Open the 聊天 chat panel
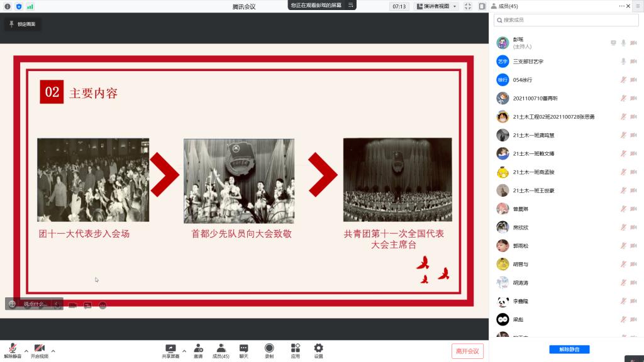Screen dimensions: 644x362 pyautogui.click(x=243, y=349)
